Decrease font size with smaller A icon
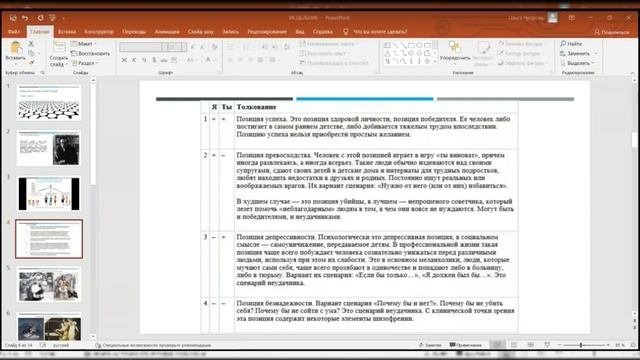This screenshot has height=360, width=640. 202,47
